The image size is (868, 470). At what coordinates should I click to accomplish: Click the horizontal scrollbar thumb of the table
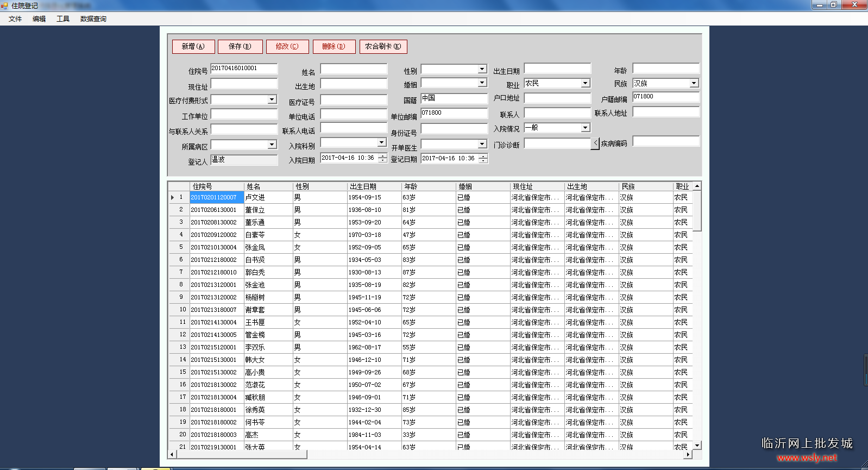point(242,454)
